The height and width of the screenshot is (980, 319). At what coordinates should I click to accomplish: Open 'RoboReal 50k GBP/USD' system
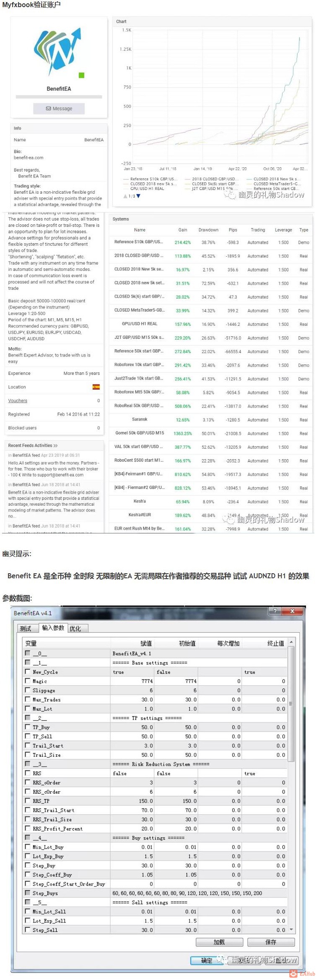[x=138, y=406]
